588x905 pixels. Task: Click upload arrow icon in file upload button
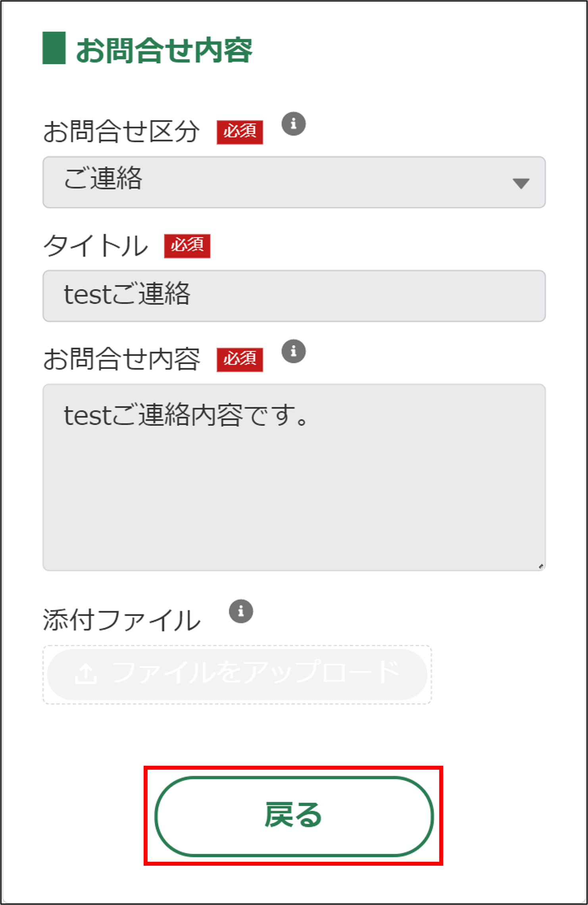[x=86, y=674]
